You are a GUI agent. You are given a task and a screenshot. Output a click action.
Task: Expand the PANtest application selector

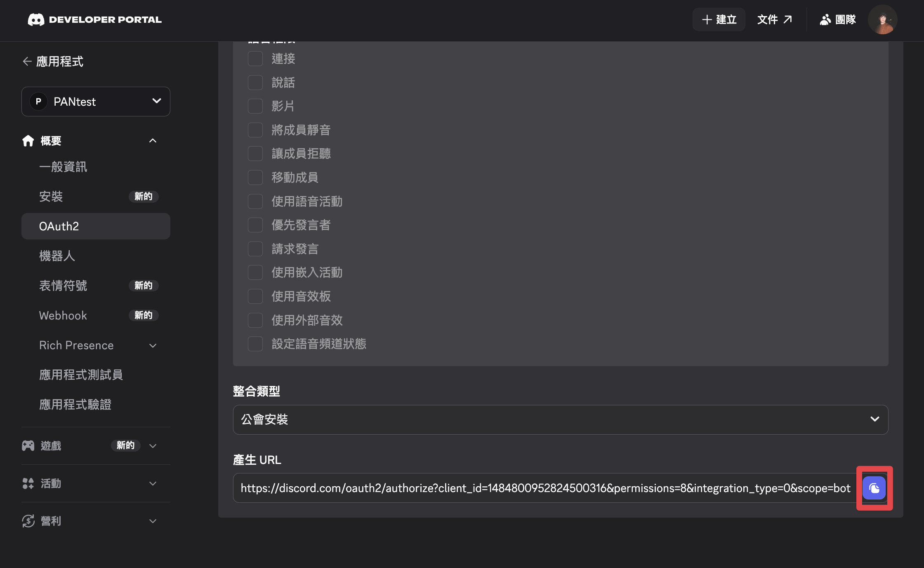(x=96, y=102)
